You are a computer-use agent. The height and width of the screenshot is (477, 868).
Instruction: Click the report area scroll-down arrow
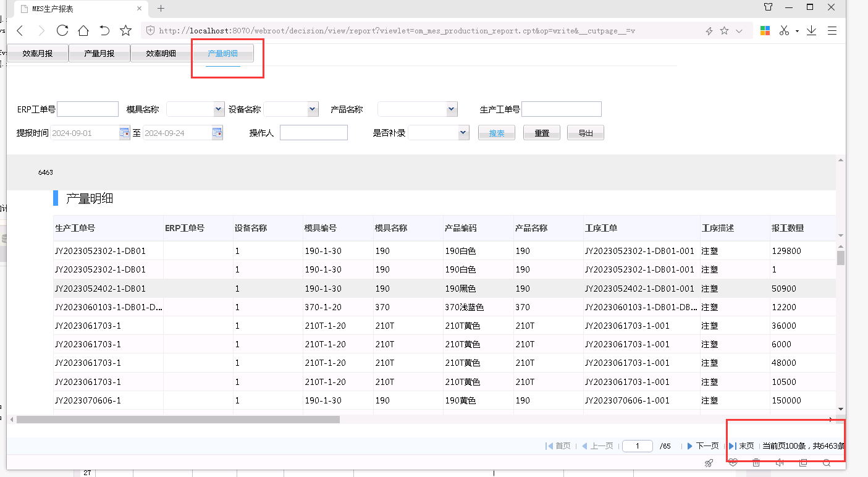[841, 235]
